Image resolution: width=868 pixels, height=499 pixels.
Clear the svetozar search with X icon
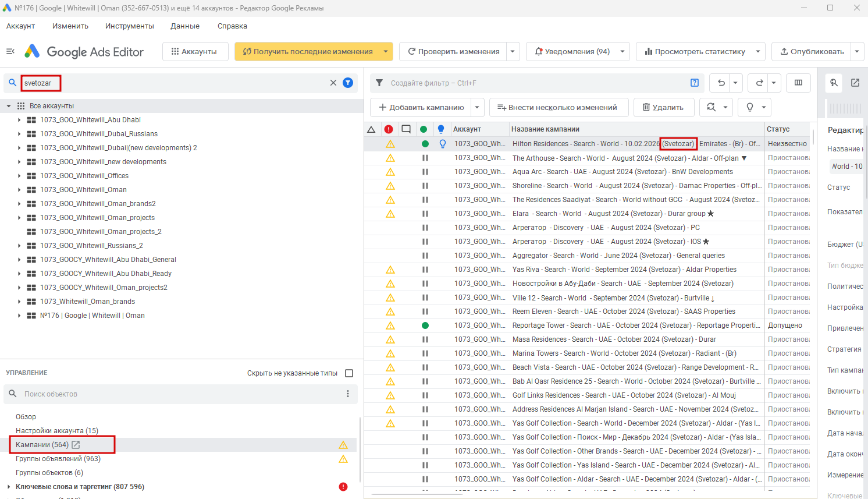click(x=333, y=83)
